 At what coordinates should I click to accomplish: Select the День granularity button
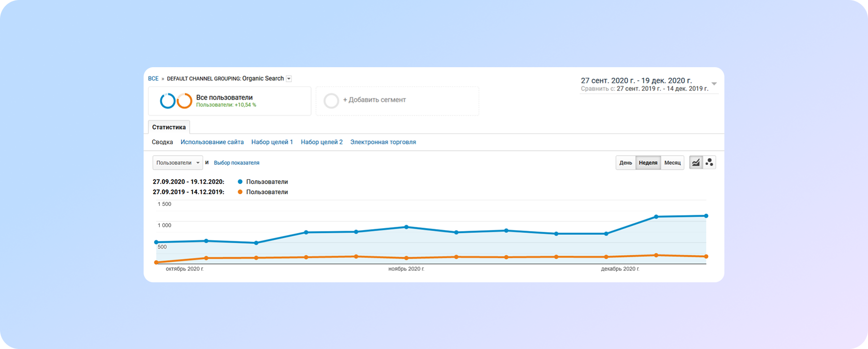(x=626, y=163)
